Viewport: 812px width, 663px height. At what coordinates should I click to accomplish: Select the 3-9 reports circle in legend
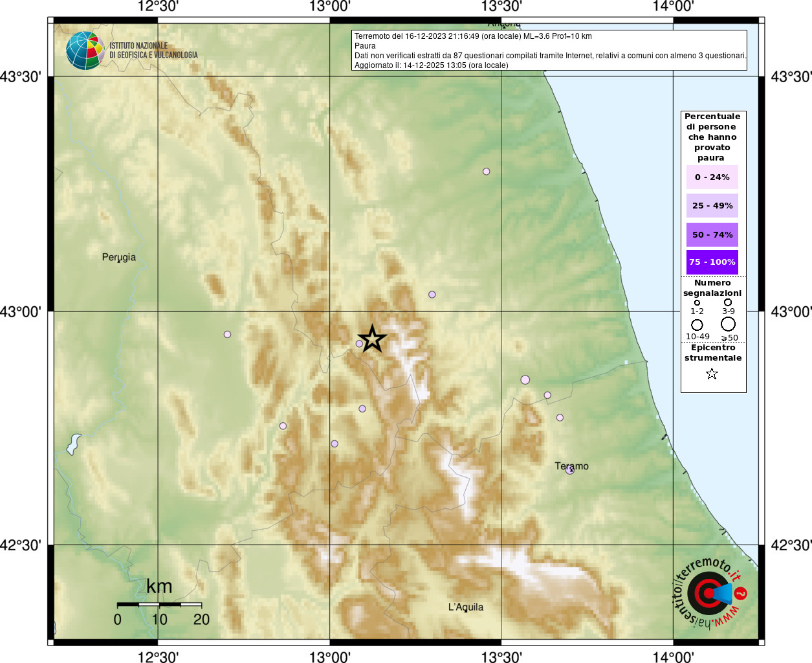pos(728,302)
